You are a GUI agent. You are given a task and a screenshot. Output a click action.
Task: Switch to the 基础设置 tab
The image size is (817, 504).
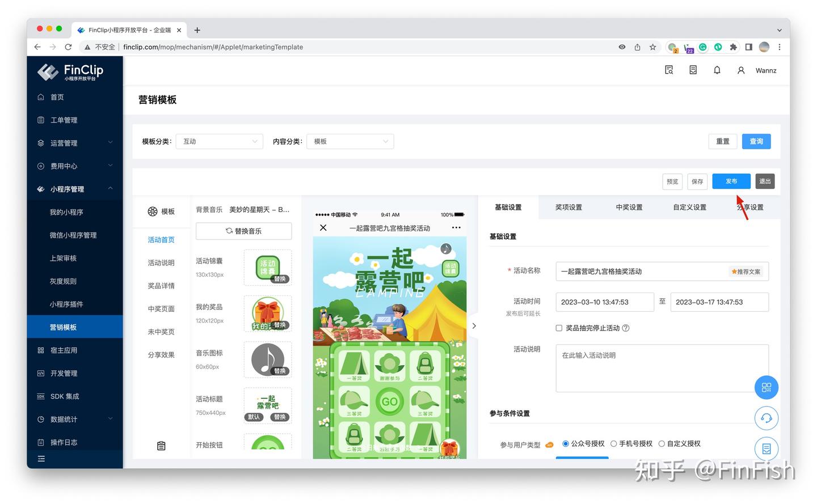point(508,207)
